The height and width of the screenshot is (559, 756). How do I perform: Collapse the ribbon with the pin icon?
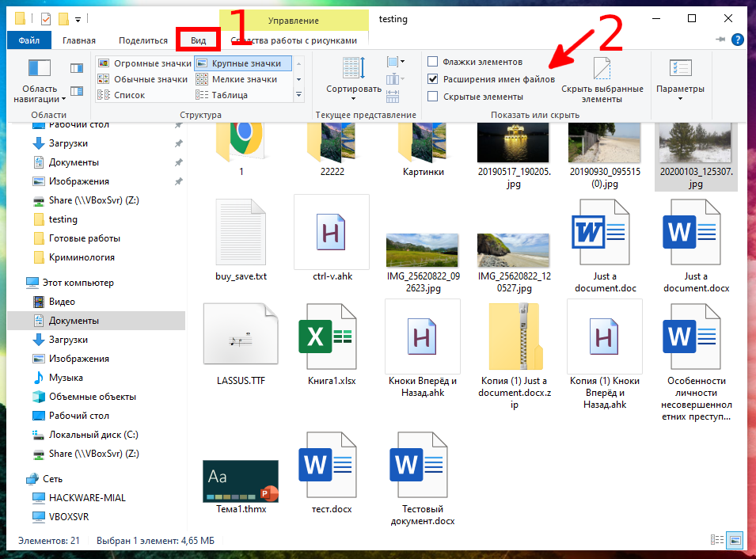(721, 40)
